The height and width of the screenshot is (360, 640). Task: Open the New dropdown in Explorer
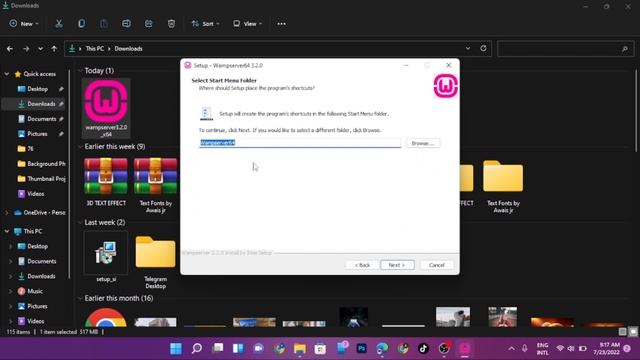pyautogui.click(x=24, y=24)
